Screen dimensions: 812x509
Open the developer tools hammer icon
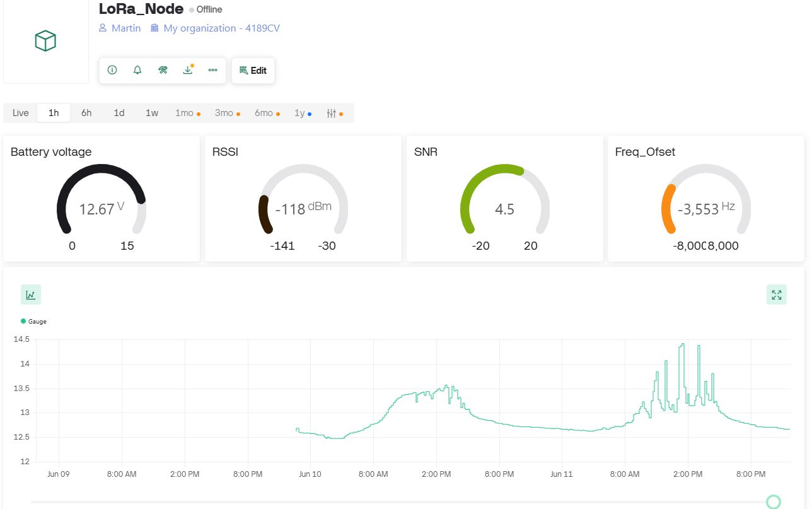pyautogui.click(x=163, y=70)
